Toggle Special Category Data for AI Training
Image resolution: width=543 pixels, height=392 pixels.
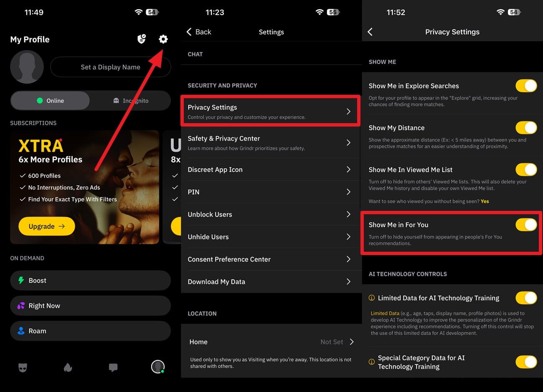click(526, 362)
